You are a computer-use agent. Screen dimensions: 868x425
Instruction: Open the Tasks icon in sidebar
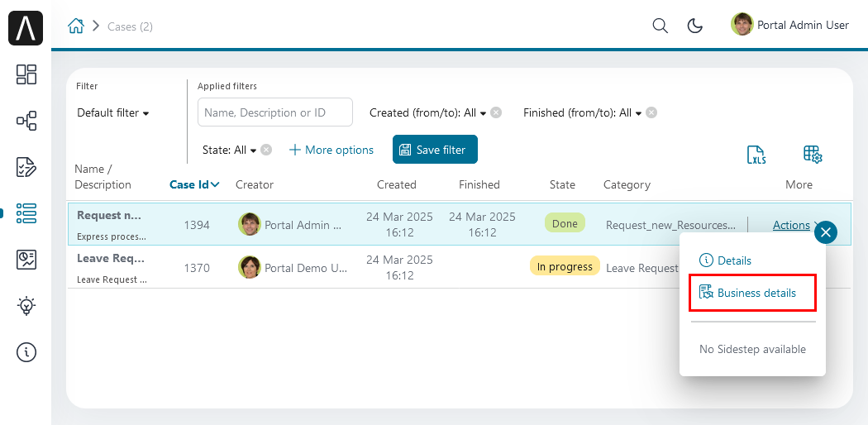pos(26,166)
